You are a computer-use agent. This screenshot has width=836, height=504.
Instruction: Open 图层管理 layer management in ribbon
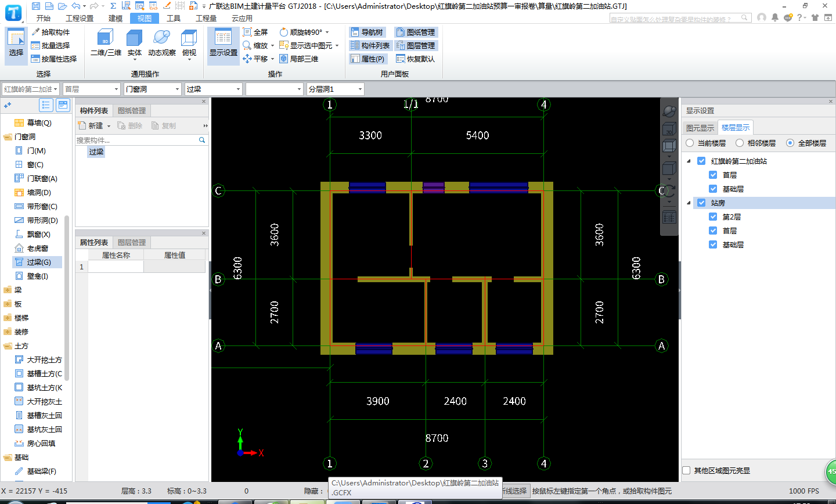[416, 45]
